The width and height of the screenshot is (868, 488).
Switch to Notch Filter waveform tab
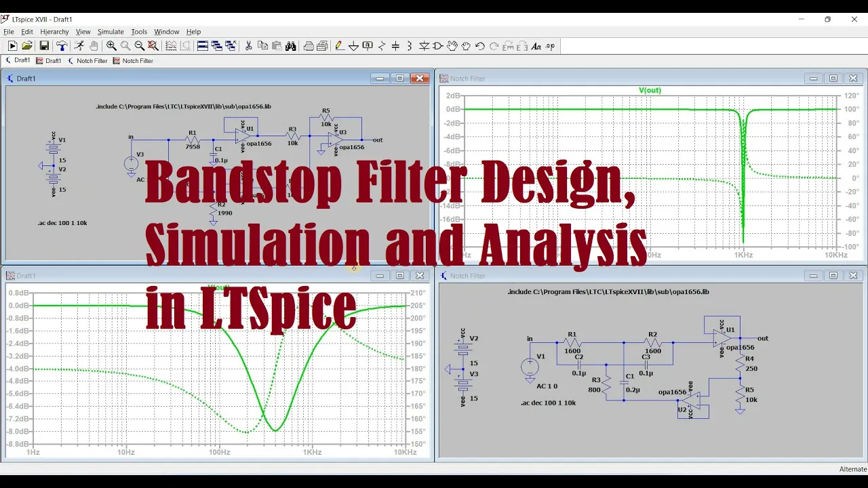tap(133, 60)
